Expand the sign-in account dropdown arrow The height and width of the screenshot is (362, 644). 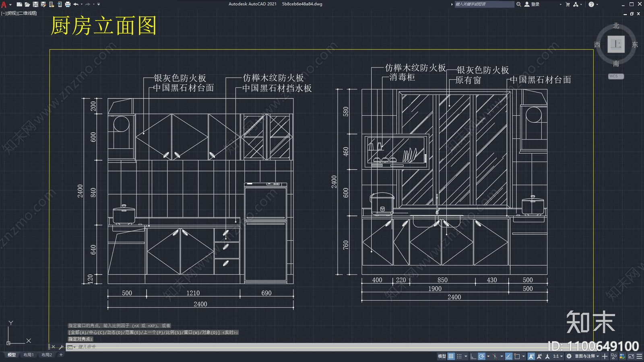[560, 4]
